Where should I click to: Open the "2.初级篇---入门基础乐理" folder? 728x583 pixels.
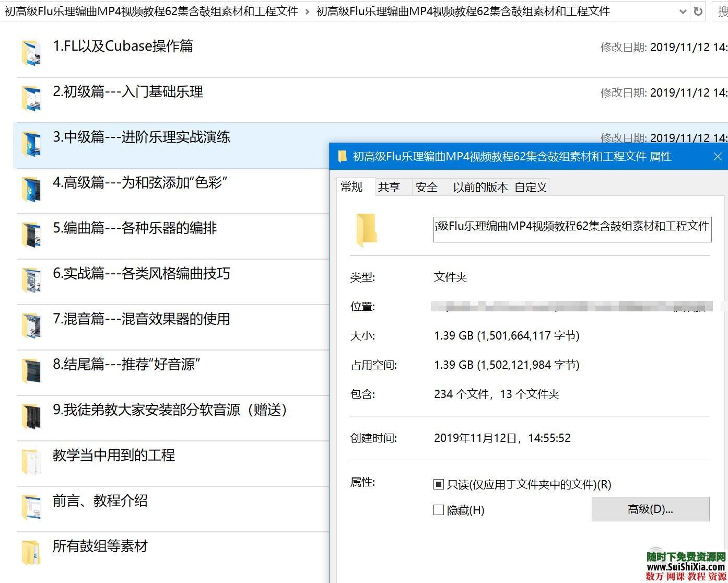point(128,92)
